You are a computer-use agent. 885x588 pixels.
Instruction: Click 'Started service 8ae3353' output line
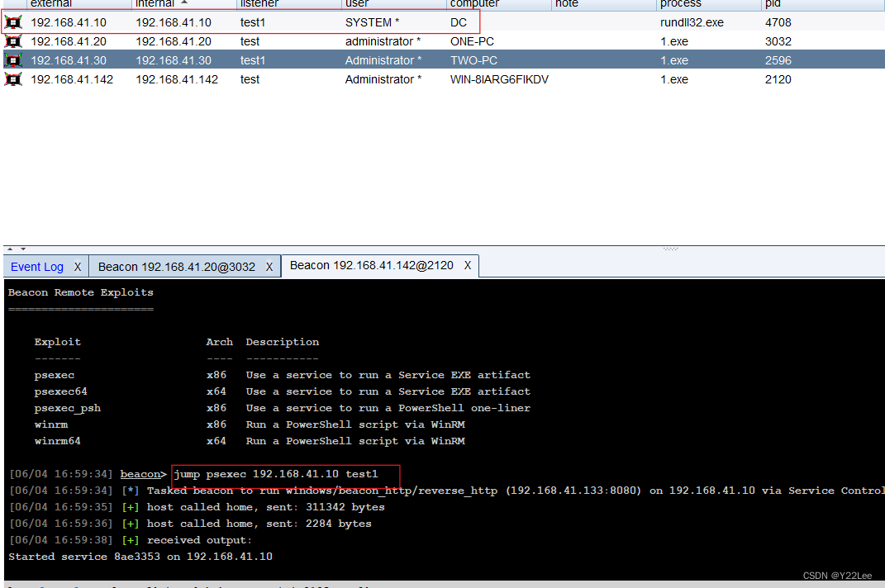(x=140, y=557)
